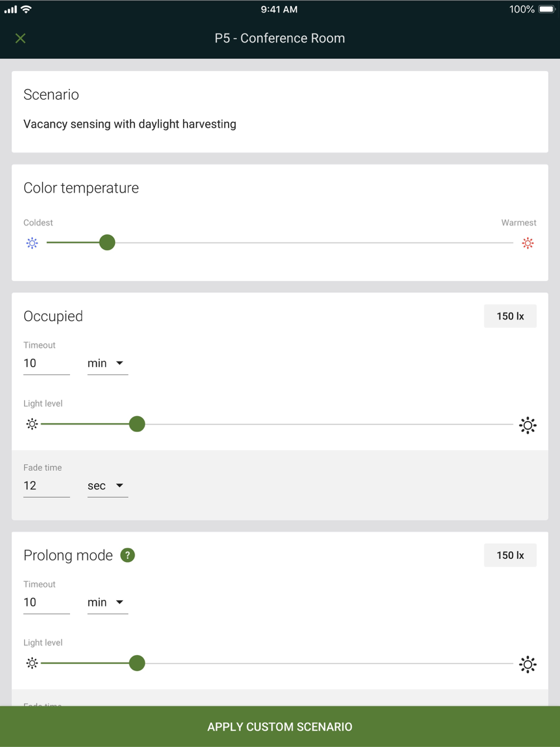Viewport: 560px width, 747px height.
Task: Tap the bright sun icon under Prolong mode
Action: 528,664
